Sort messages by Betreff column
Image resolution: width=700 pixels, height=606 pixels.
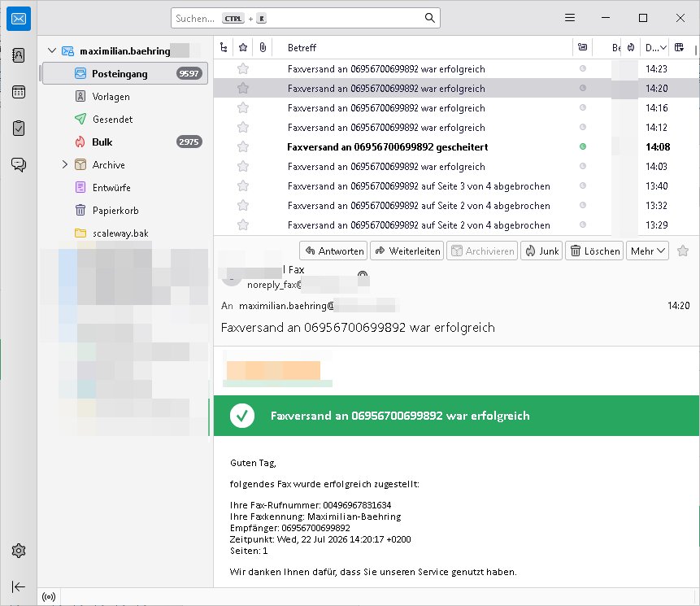coord(422,47)
